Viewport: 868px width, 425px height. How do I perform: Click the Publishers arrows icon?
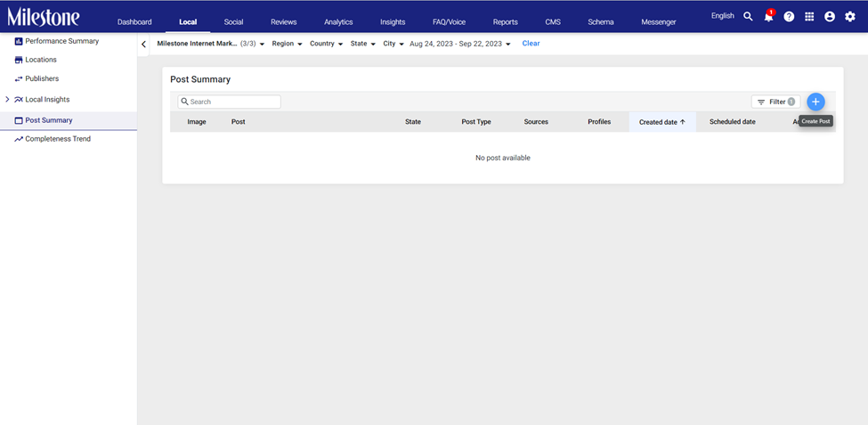click(19, 78)
